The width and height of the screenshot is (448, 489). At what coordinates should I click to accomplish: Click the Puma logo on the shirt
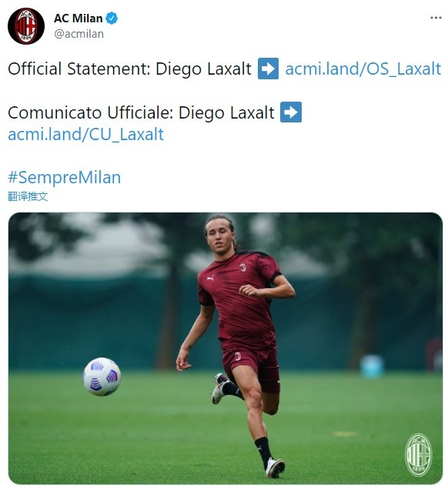click(x=210, y=277)
